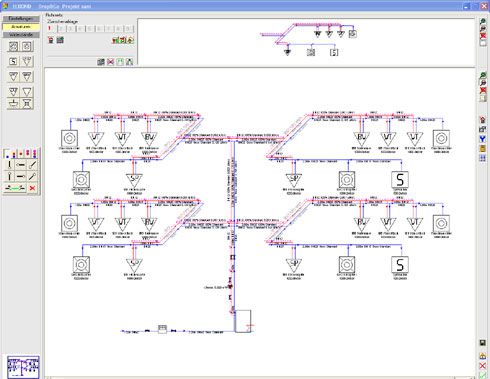This screenshot has width=490, height=379.
Task: Select horizontal pipe tool with node at left
Action: point(21,165)
